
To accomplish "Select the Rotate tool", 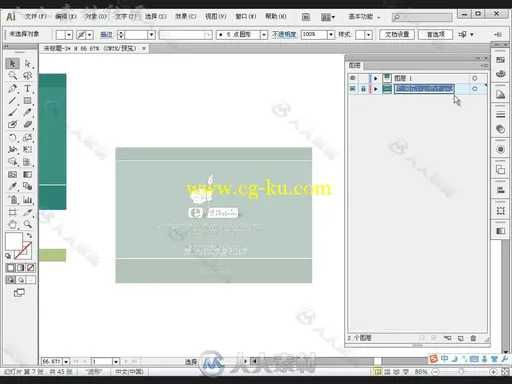I will [x=12, y=137].
